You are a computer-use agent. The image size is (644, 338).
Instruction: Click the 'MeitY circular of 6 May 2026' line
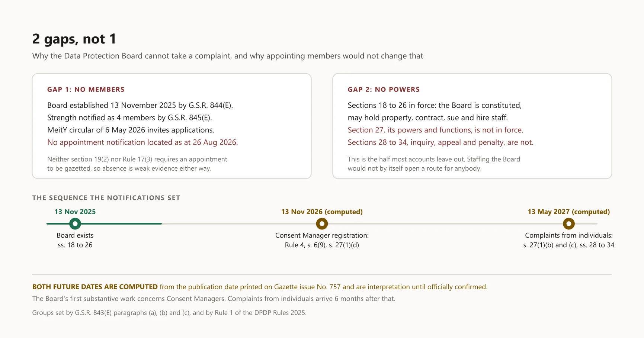(x=131, y=130)
